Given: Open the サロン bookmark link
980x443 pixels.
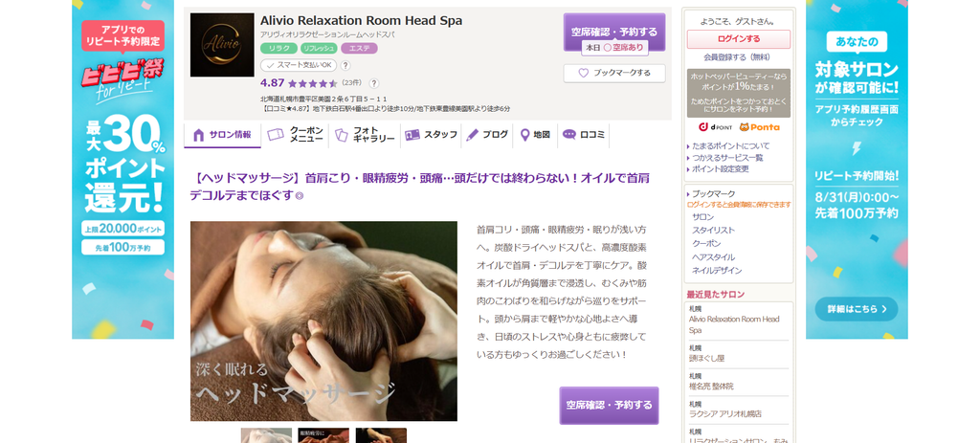Looking at the screenshot, I should click(x=702, y=217).
